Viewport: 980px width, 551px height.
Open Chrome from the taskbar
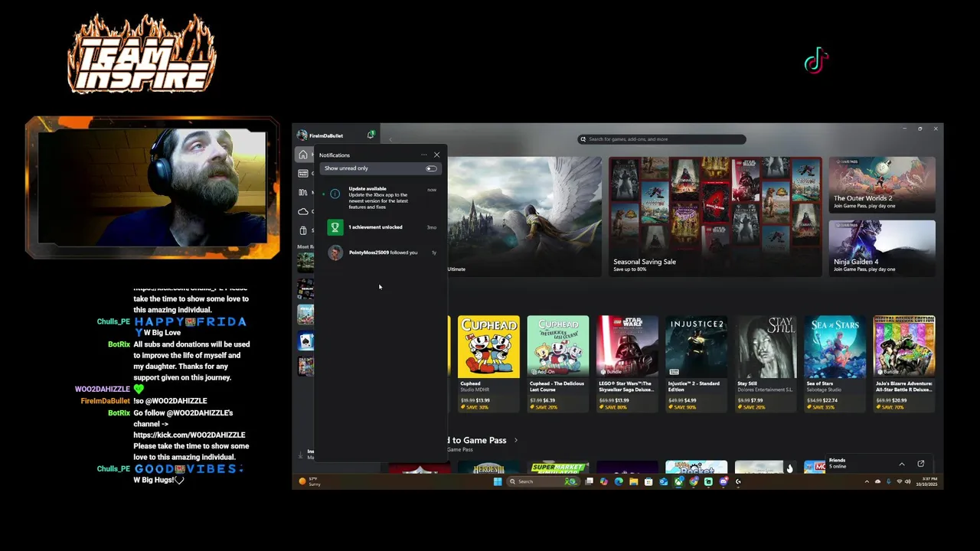pos(694,481)
